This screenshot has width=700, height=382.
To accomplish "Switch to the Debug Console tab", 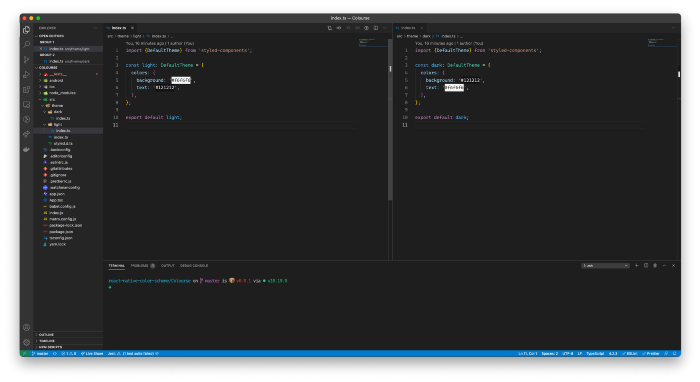I will pos(194,266).
